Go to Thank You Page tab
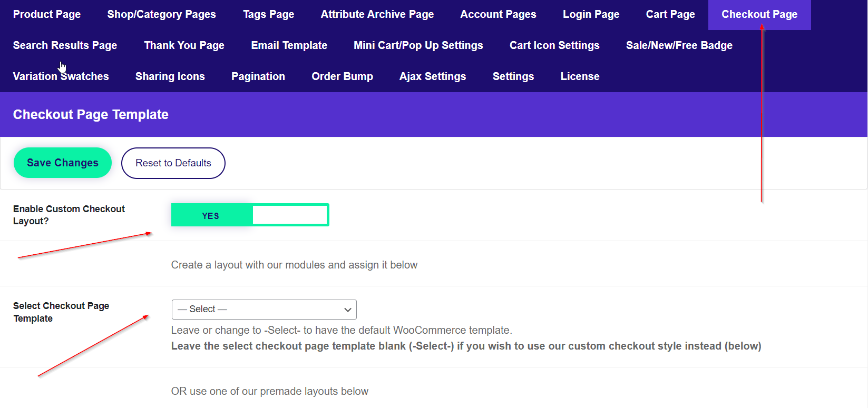 coord(184,46)
